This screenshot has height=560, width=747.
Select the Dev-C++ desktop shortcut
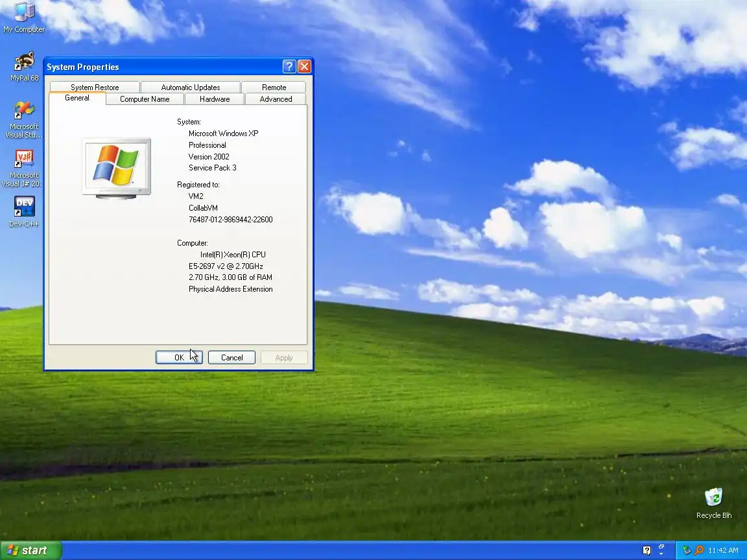[x=24, y=212]
